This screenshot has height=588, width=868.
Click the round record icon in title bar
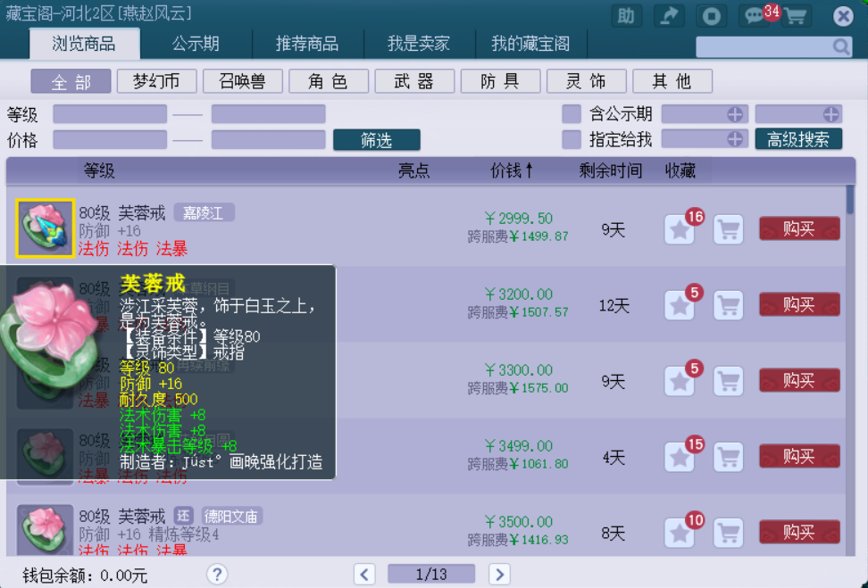(712, 15)
